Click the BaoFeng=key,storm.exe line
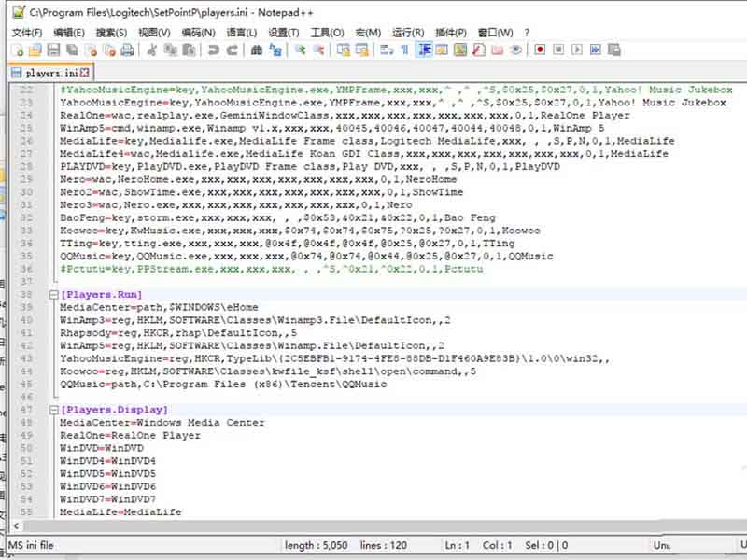The height and width of the screenshot is (560, 747). tap(277, 218)
